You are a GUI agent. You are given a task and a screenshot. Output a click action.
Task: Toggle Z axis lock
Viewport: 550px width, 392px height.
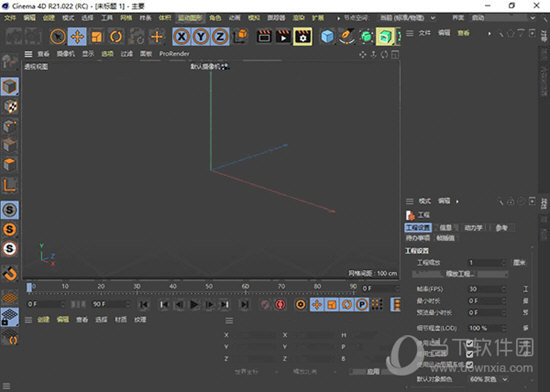pyautogui.click(x=220, y=36)
